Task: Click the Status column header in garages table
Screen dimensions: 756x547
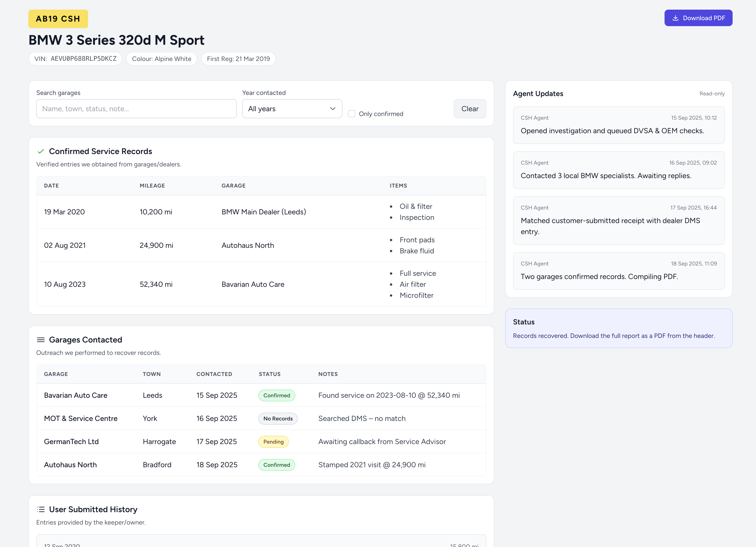Action: (269, 374)
